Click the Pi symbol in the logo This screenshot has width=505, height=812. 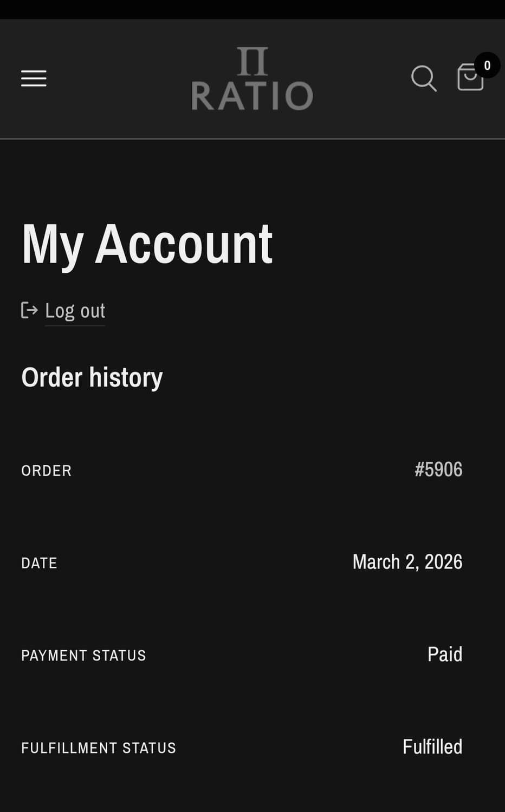point(252,61)
